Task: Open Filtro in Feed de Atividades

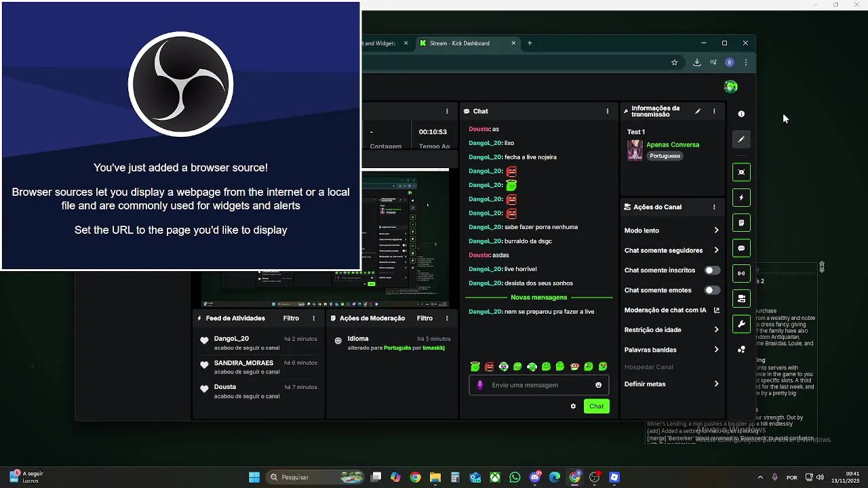Action: point(291,319)
